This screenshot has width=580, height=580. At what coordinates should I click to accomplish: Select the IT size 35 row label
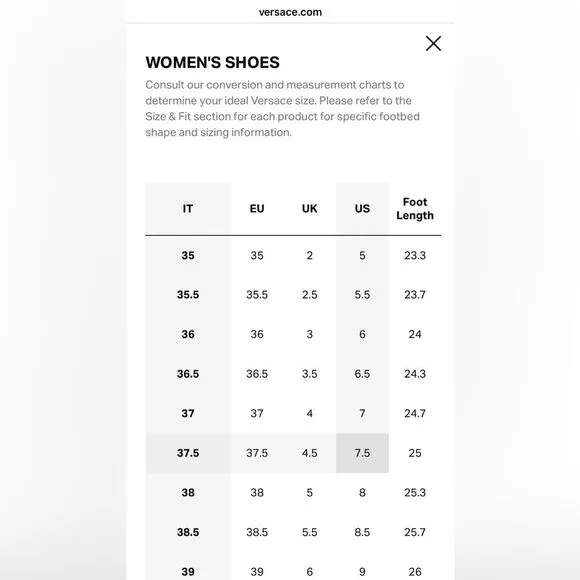coord(188,255)
